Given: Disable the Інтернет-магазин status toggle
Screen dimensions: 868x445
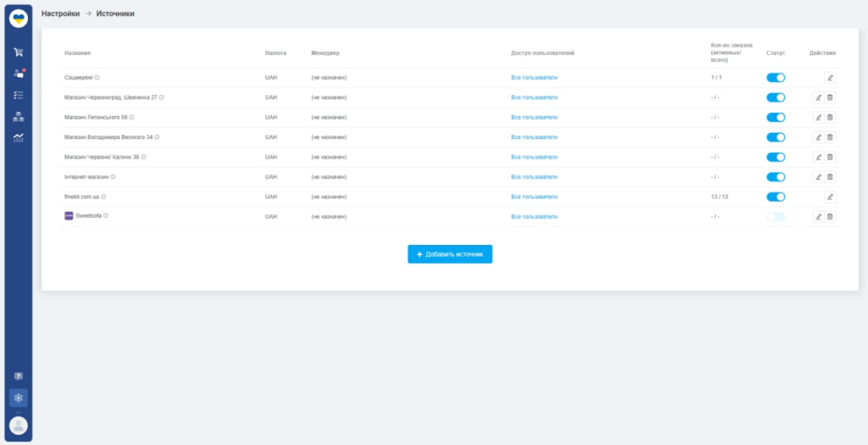Looking at the screenshot, I should point(776,177).
